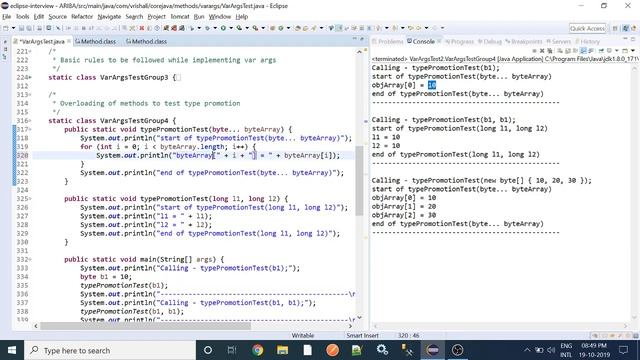640x360 pixels.
Task: Click the Run Last Tool icon
Action: click(x=255, y=28)
